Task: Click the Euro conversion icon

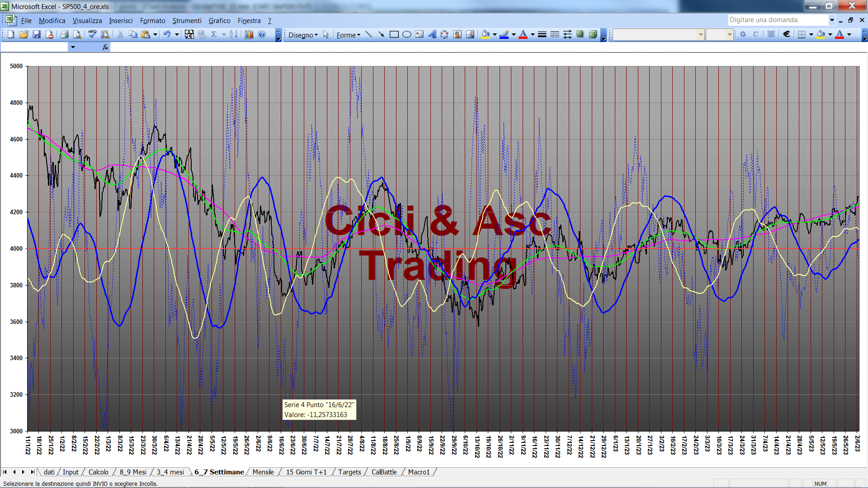Action: 189,34
